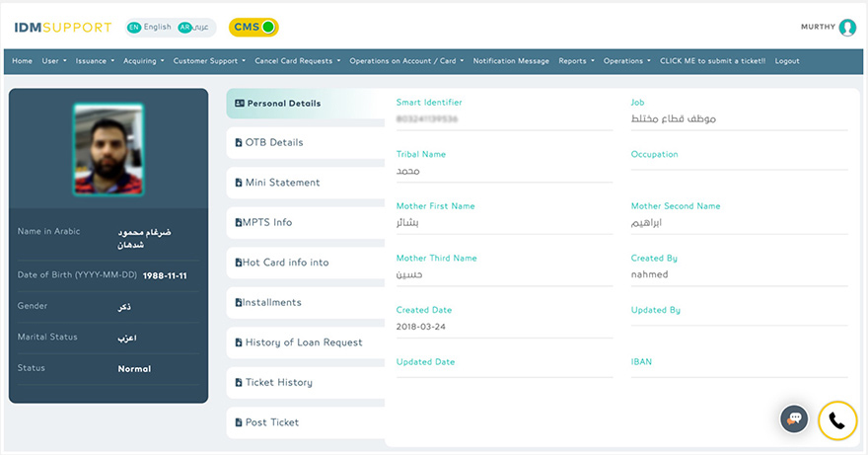This screenshot has width=868, height=455.
Task: Click the Post Ticket document icon
Action: pyautogui.click(x=239, y=422)
